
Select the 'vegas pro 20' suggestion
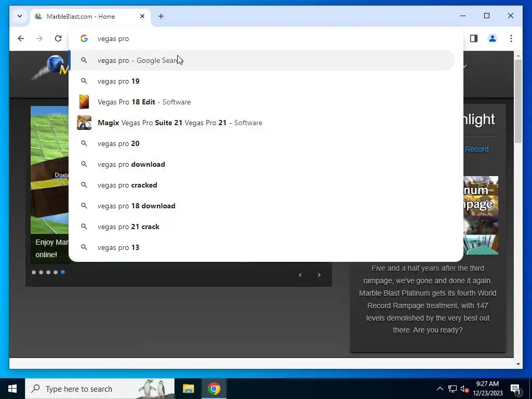pyautogui.click(x=262, y=143)
